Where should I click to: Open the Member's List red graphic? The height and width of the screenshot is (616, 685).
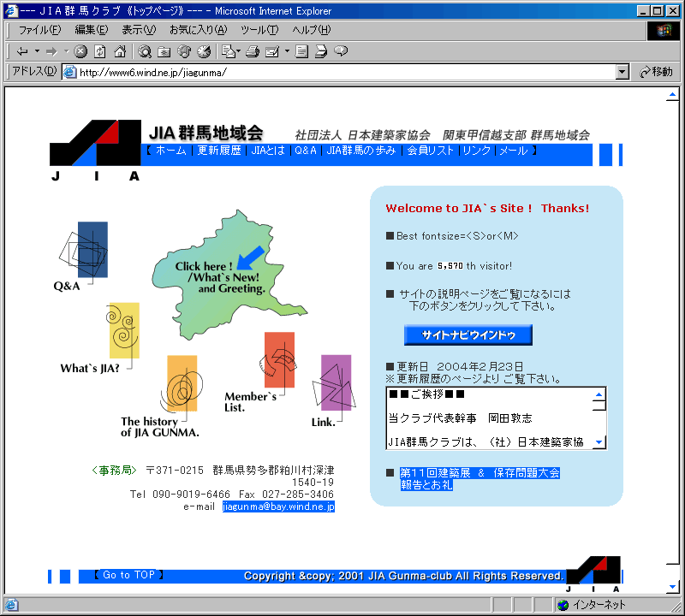click(279, 359)
